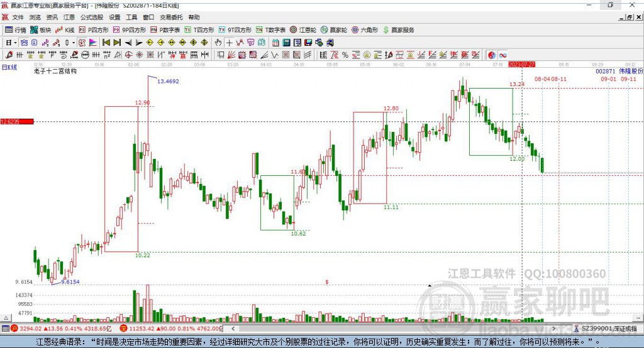Select the hand pan tool
The height and width of the screenshot is (348, 644).
coord(218,43)
